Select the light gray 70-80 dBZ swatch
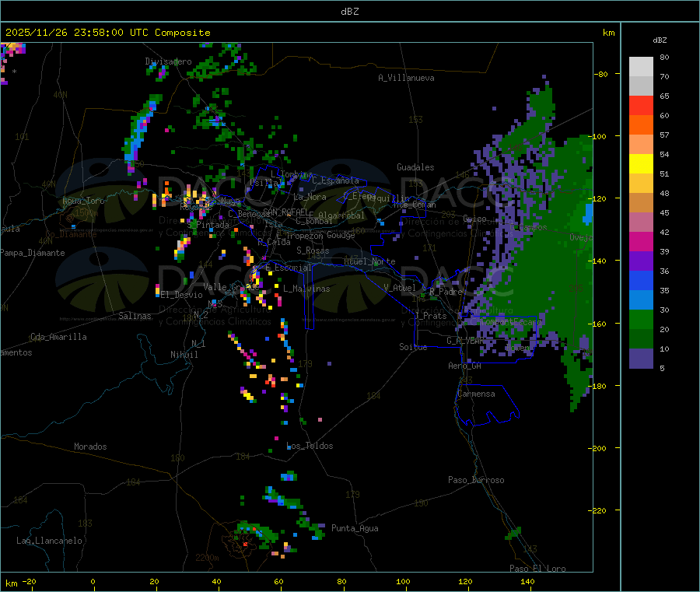The image size is (700, 592). (641, 66)
